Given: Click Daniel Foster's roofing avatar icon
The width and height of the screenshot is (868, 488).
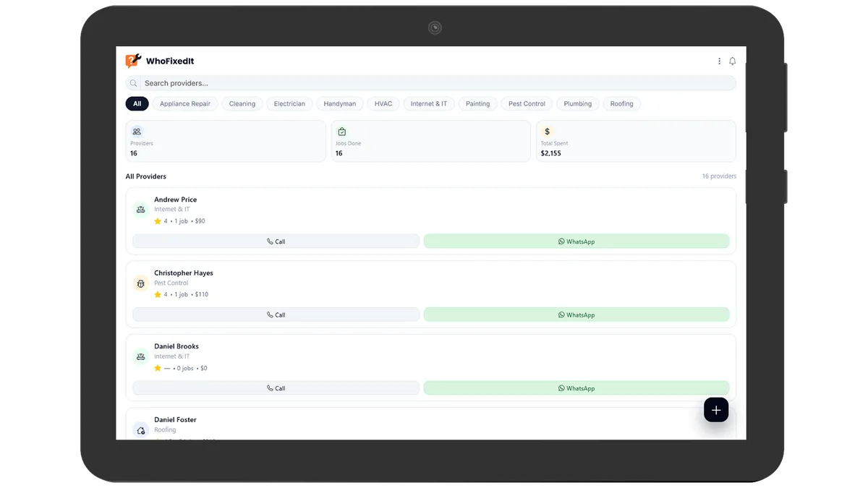Looking at the screenshot, I should [141, 430].
